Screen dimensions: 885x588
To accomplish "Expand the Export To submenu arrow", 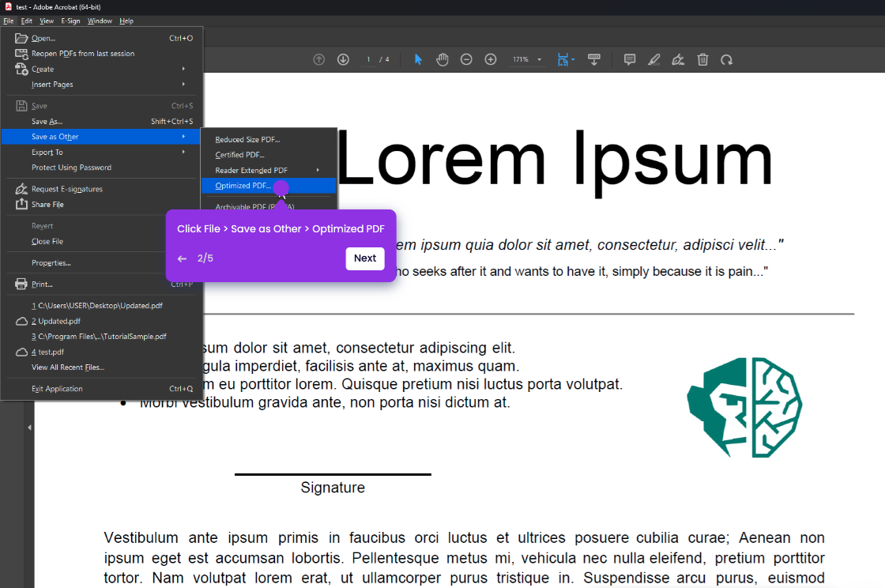I will [183, 152].
